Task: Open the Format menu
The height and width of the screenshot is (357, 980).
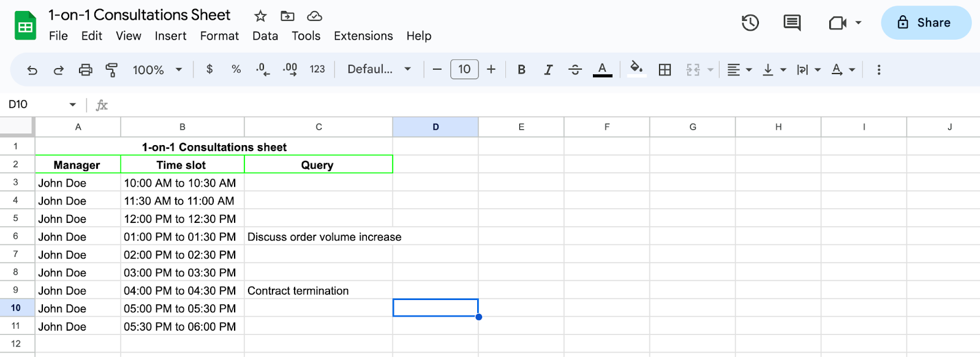Action: coord(219,36)
